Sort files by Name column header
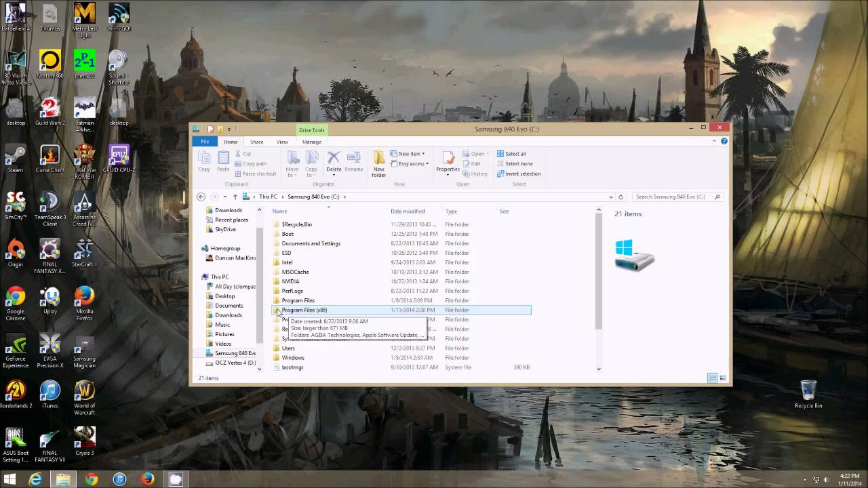Viewport: 868px width, 488px height. point(330,211)
